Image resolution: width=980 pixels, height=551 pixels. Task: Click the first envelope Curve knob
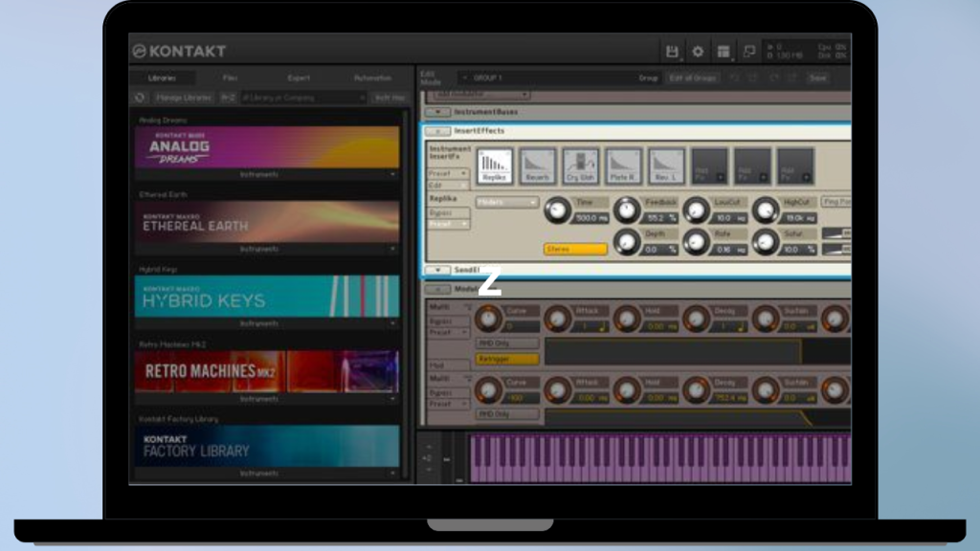(x=488, y=320)
